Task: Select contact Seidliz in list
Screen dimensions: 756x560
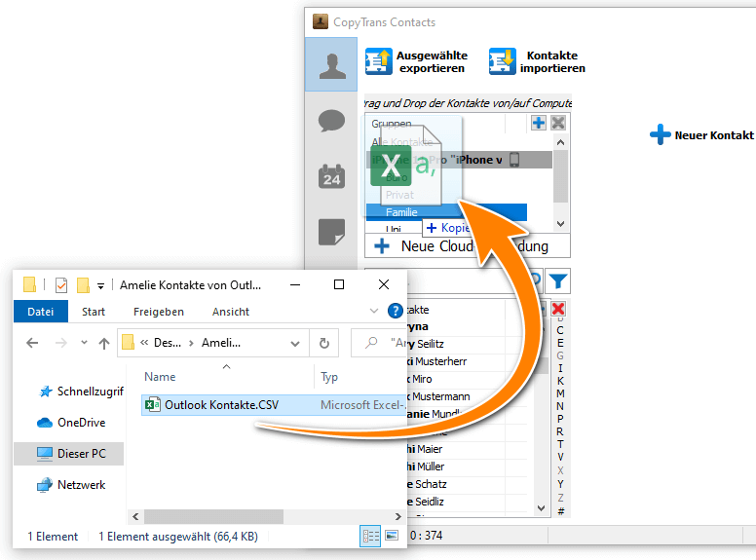Action: (467, 502)
